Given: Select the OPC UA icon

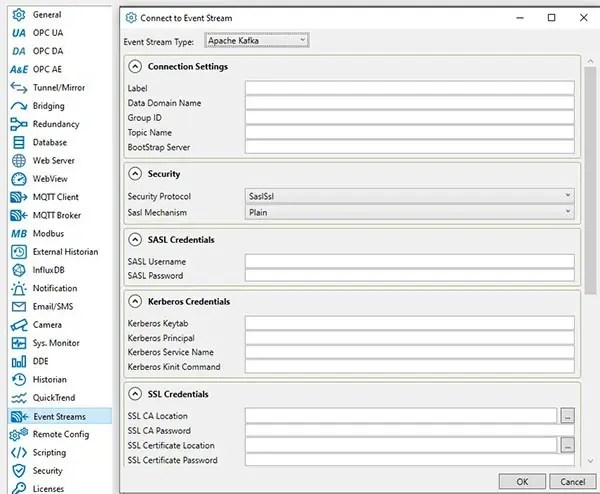Looking at the screenshot, I should click(x=19, y=33).
